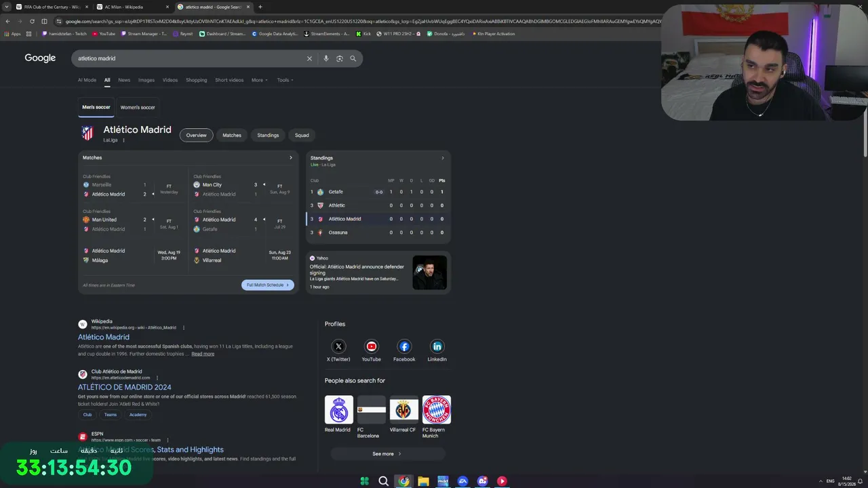Reload the current page
Screen dimensions: 868x488
[x=31, y=21]
